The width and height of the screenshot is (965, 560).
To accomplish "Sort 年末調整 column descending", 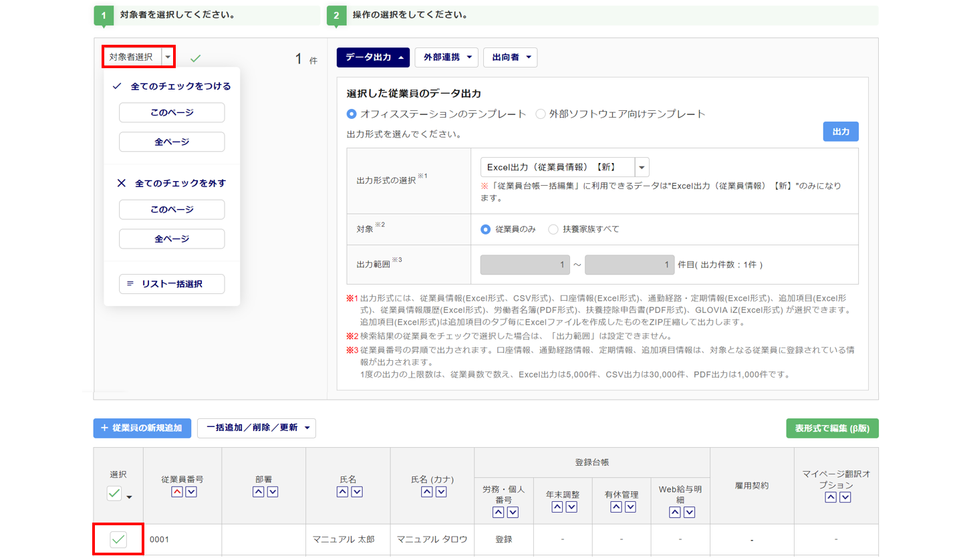I will (571, 507).
